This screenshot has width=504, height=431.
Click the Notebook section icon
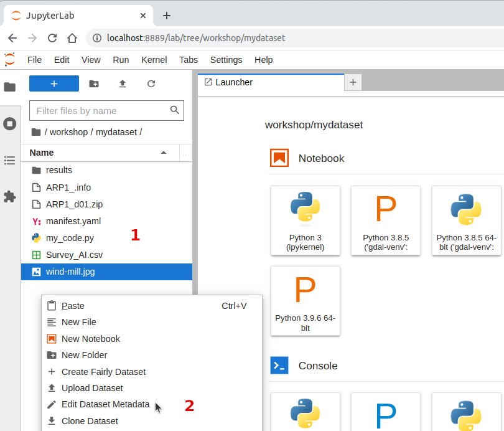[279, 158]
